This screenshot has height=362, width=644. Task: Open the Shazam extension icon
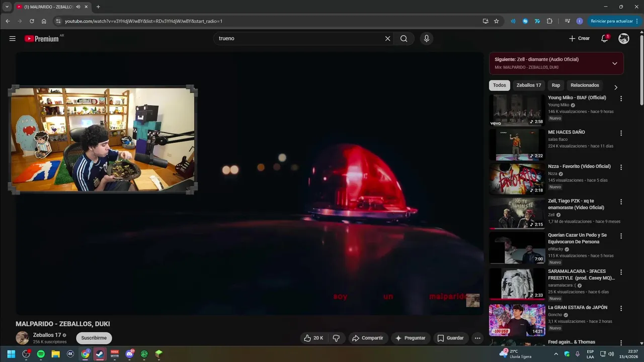[525, 21]
